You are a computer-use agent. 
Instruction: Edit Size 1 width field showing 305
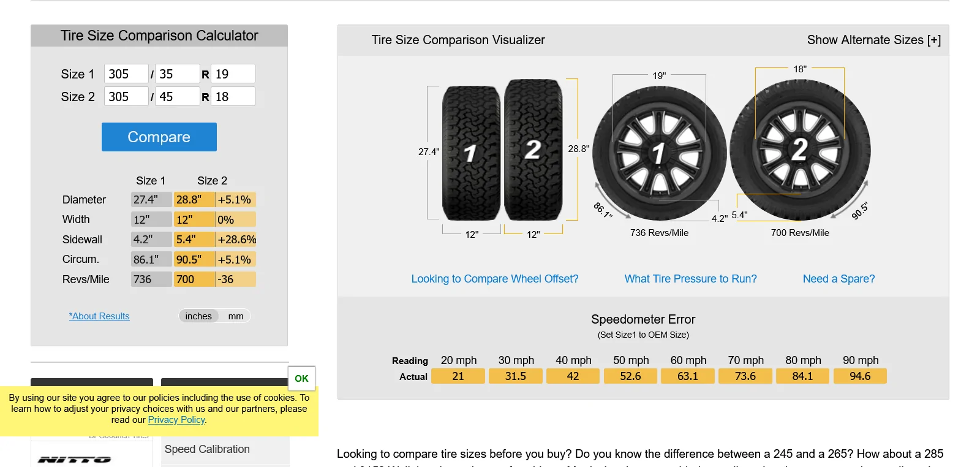pos(126,74)
